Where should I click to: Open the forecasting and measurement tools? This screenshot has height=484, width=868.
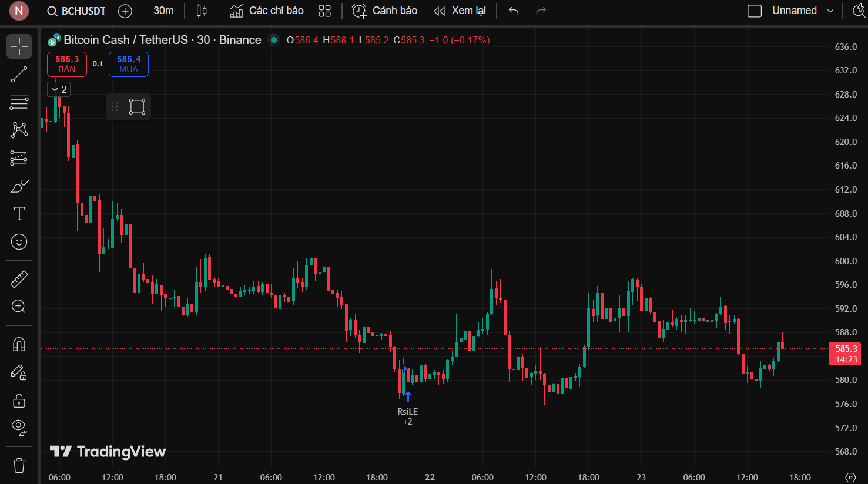click(19, 158)
